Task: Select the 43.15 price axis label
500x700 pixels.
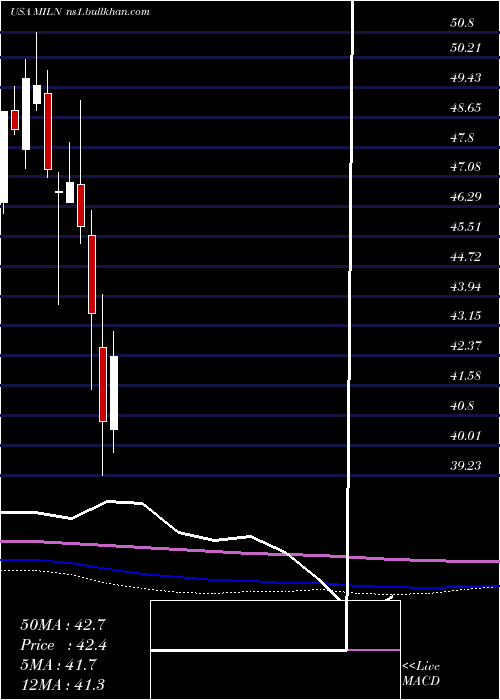Action: tap(466, 316)
